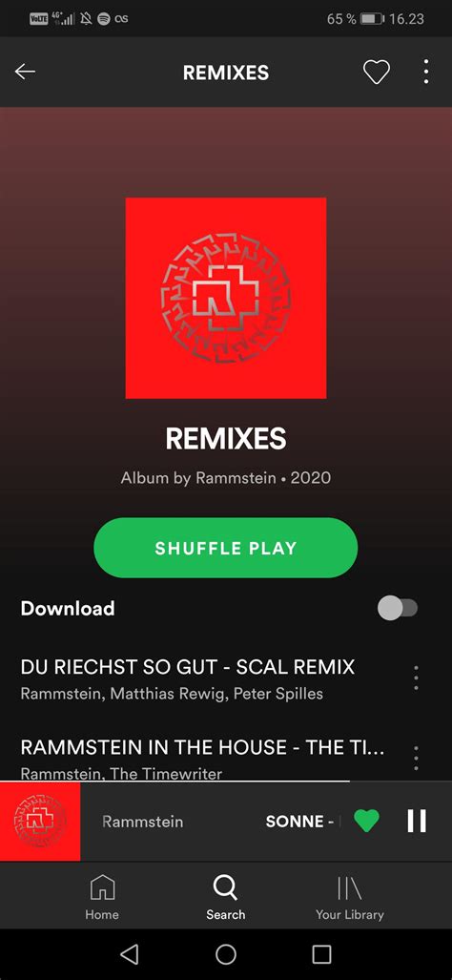Tap the Remixes album cover art

pyautogui.click(x=226, y=298)
